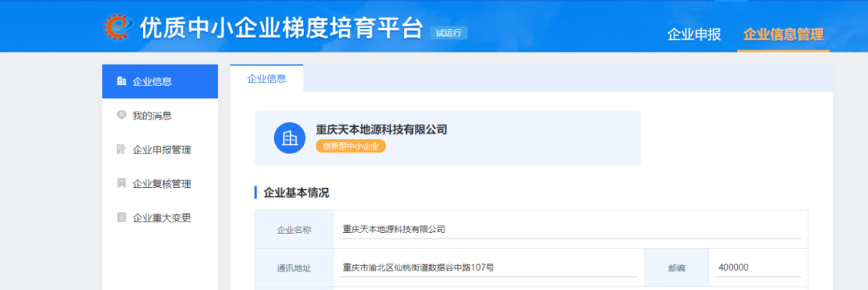Click the 通讯地址 field label
Image resolution: width=868 pixels, height=290 pixels.
point(294,268)
